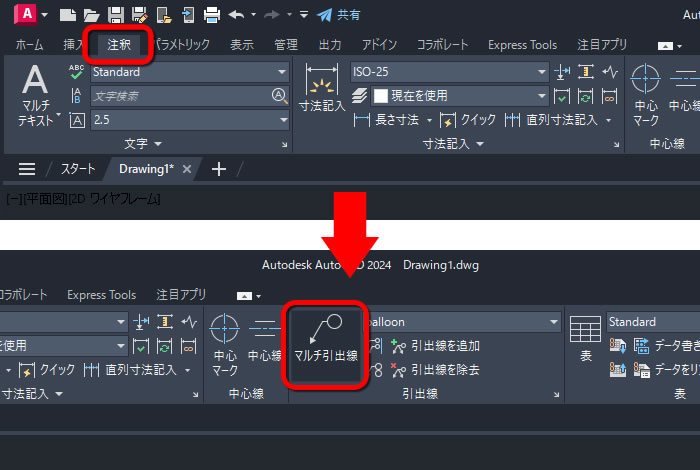Switch to the ホーム ribbon tab
Viewport: 700px width, 470px height.
coord(29,45)
